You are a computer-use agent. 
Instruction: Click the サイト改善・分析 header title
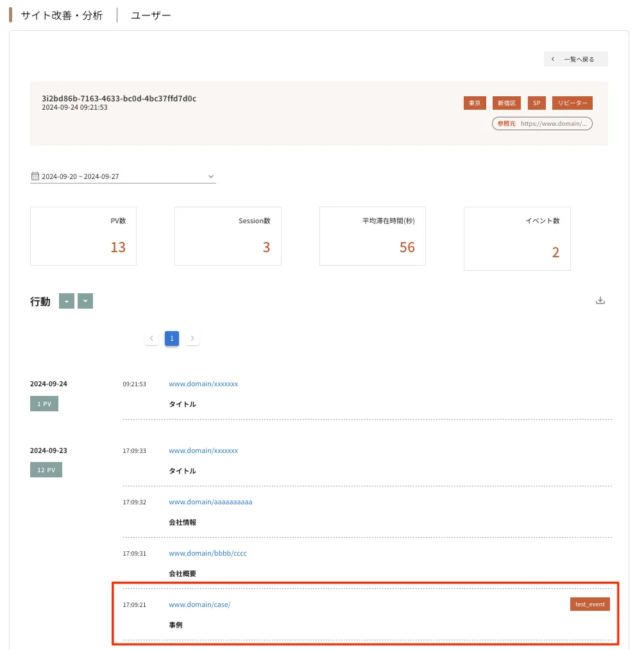point(62,15)
